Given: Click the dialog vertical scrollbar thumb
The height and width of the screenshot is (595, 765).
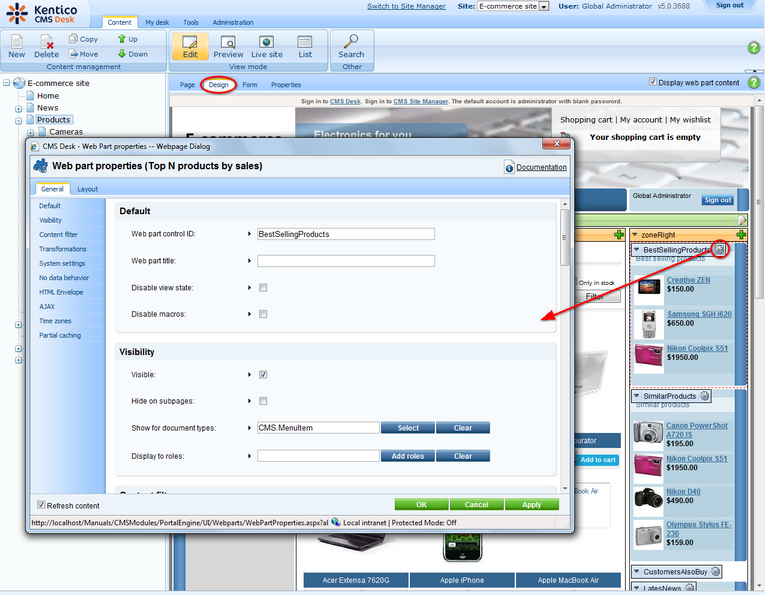Looking at the screenshot, I should click(x=564, y=238).
